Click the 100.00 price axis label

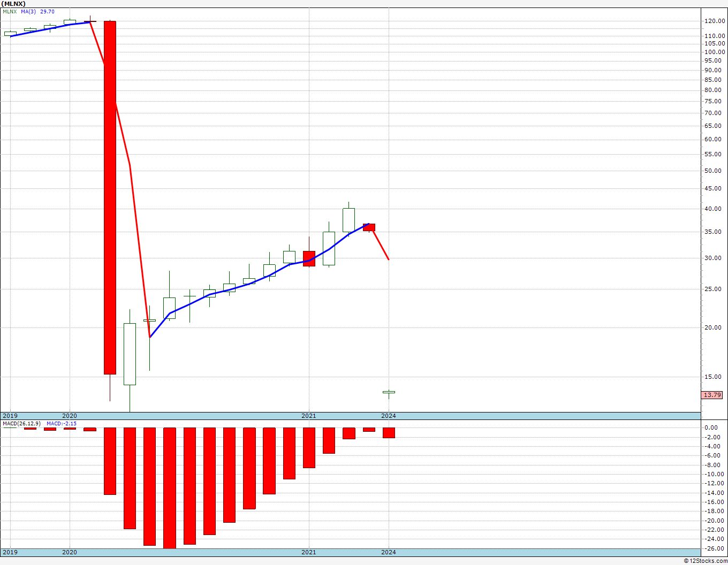pyautogui.click(x=715, y=52)
